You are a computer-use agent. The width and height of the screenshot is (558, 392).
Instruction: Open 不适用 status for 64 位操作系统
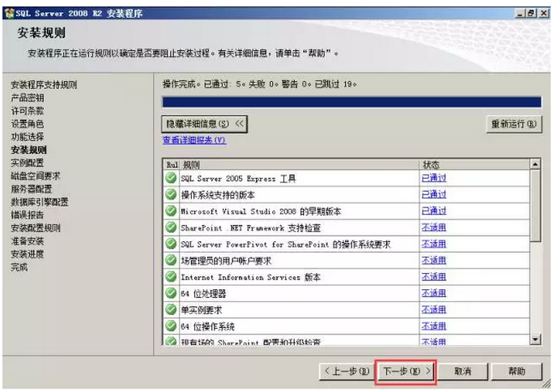[x=434, y=326]
